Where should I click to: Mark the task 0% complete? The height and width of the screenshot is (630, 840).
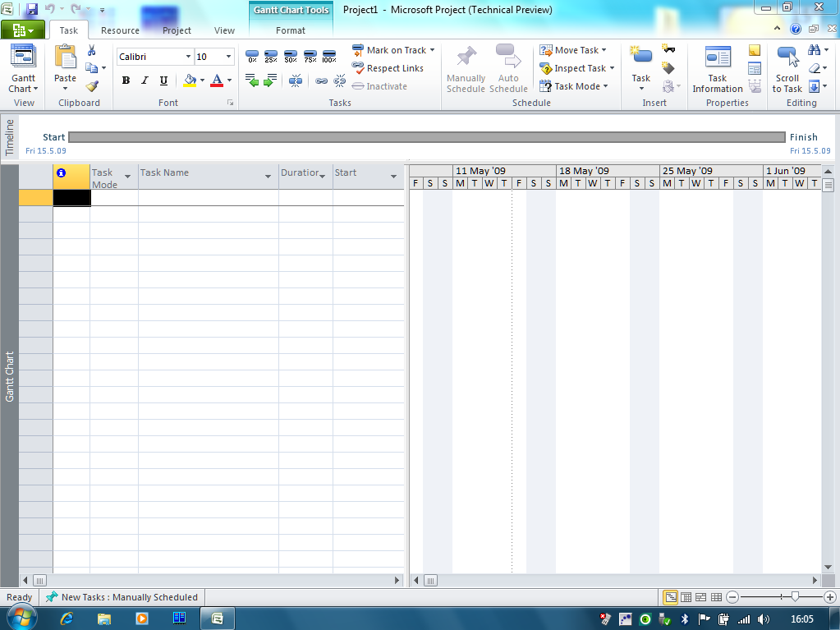[252, 56]
